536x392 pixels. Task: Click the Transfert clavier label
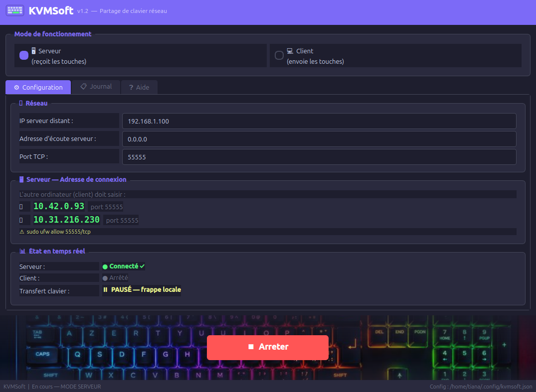(44, 291)
